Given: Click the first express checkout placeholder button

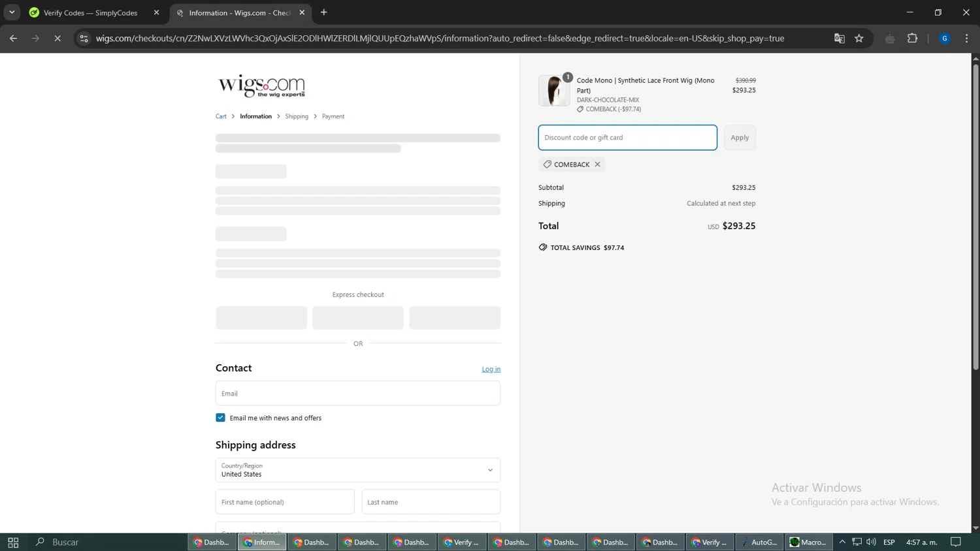Looking at the screenshot, I should [261, 318].
